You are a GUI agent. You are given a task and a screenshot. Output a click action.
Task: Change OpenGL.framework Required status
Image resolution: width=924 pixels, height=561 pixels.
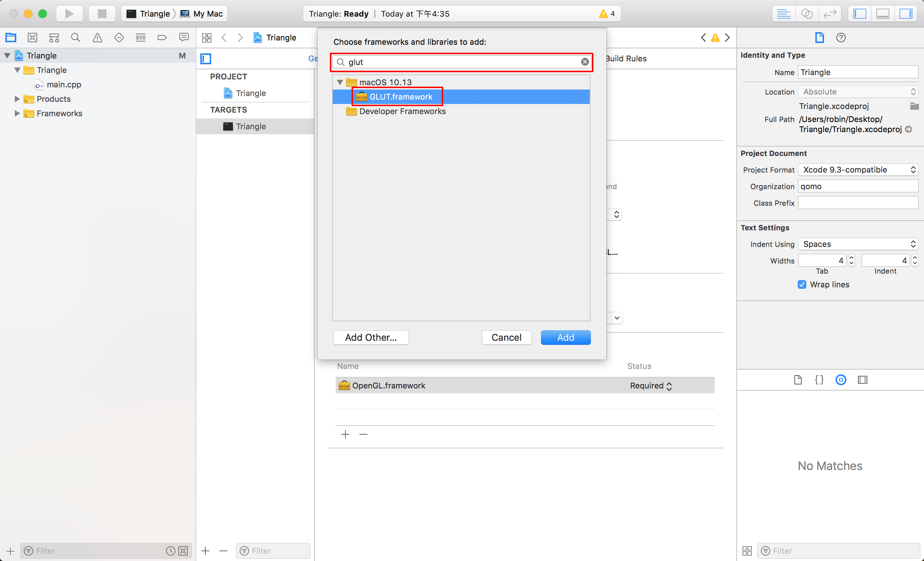point(651,386)
